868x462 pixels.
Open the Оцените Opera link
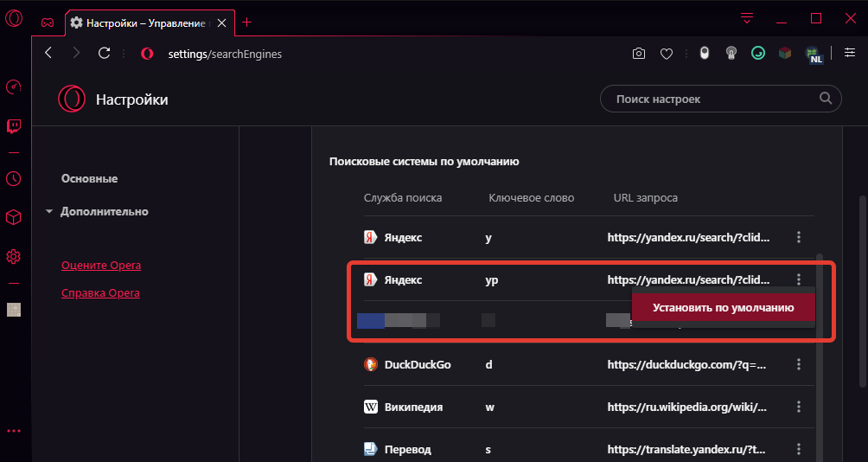101,265
